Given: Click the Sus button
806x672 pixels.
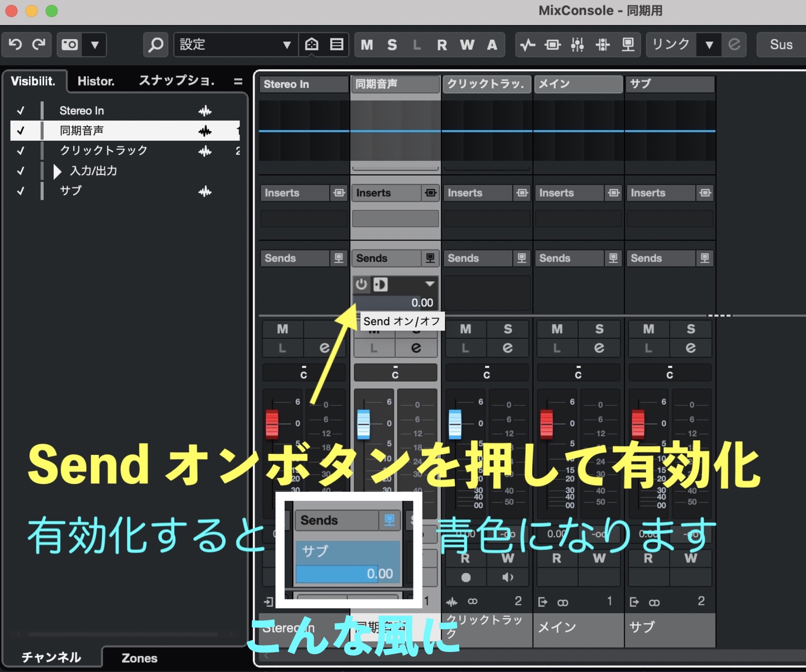Looking at the screenshot, I should (x=781, y=45).
